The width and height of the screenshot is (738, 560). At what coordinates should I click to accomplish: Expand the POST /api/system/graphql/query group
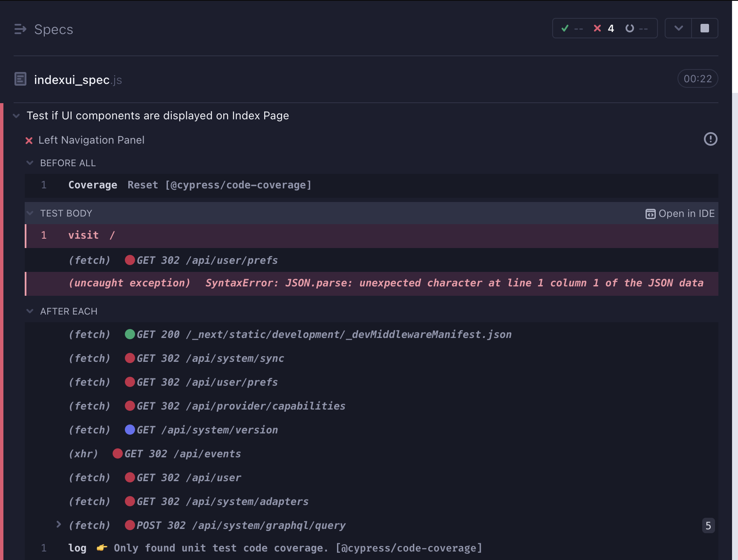(59, 524)
